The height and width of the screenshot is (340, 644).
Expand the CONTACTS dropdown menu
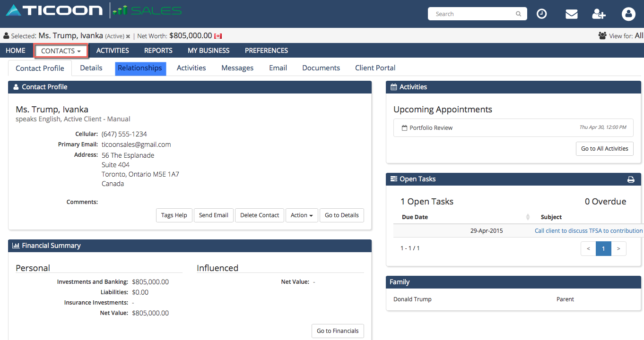[61, 51]
